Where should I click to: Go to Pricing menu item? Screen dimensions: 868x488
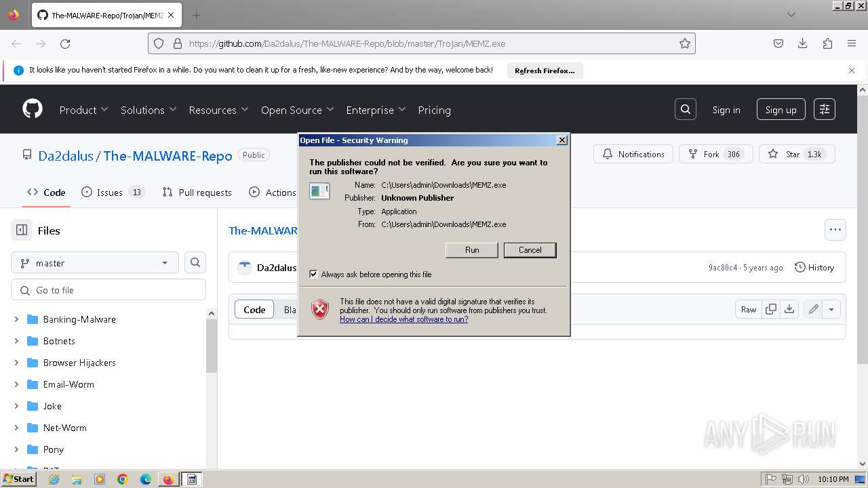click(x=435, y=110)
